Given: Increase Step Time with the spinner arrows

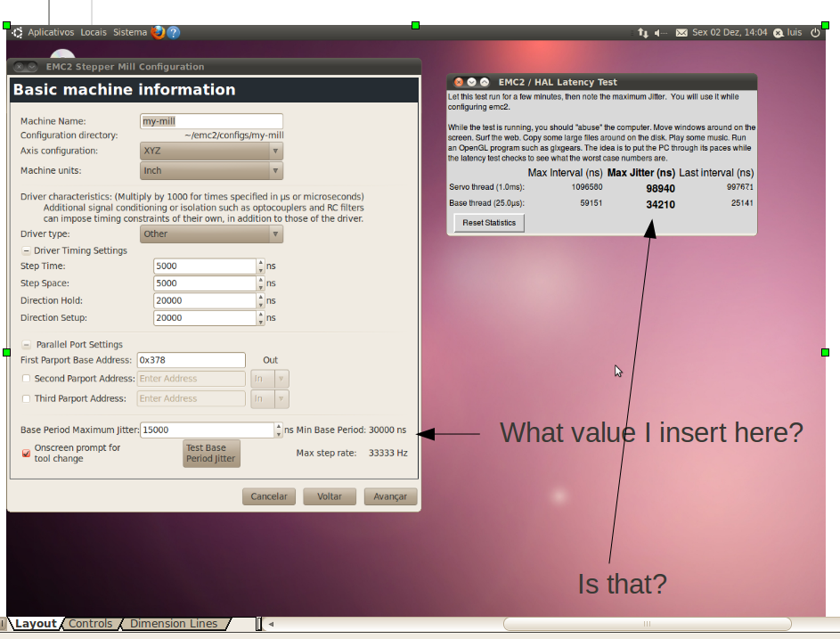Looking at the screenshot, I should (x=260, y=263).
